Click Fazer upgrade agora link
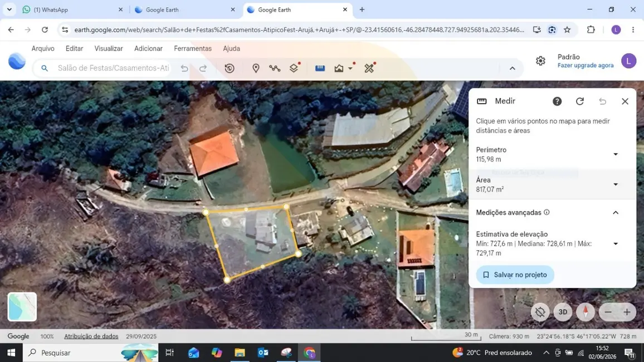 click(586, 65)
